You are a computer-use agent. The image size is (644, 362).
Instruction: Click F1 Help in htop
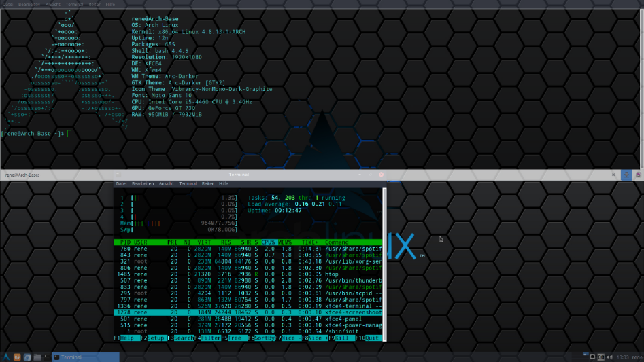[127, 338]
